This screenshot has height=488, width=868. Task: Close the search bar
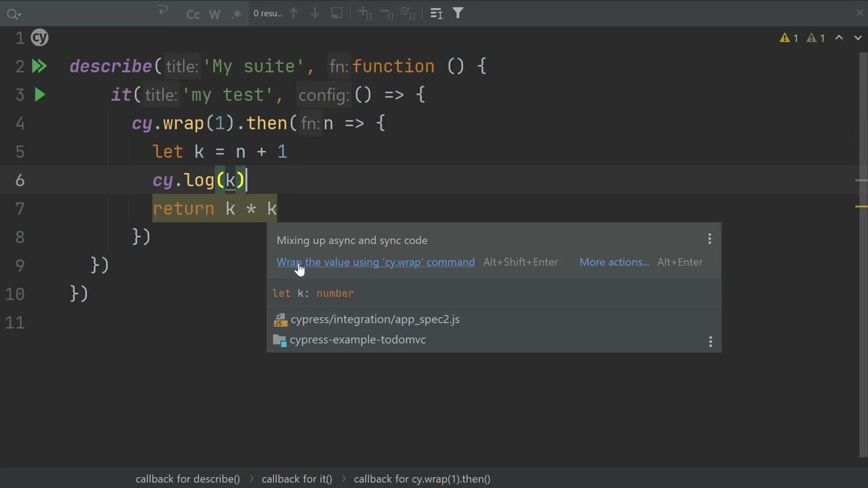click(860, 13)
